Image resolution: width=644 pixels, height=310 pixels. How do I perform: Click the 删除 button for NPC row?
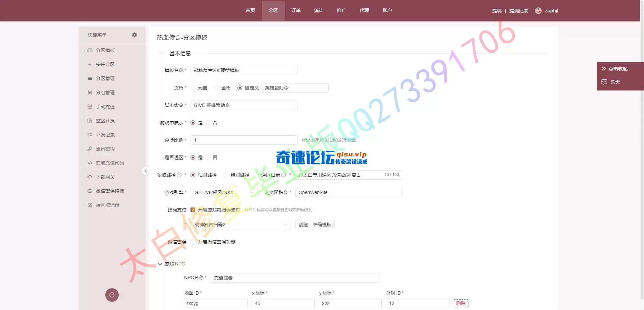point(461,303)
